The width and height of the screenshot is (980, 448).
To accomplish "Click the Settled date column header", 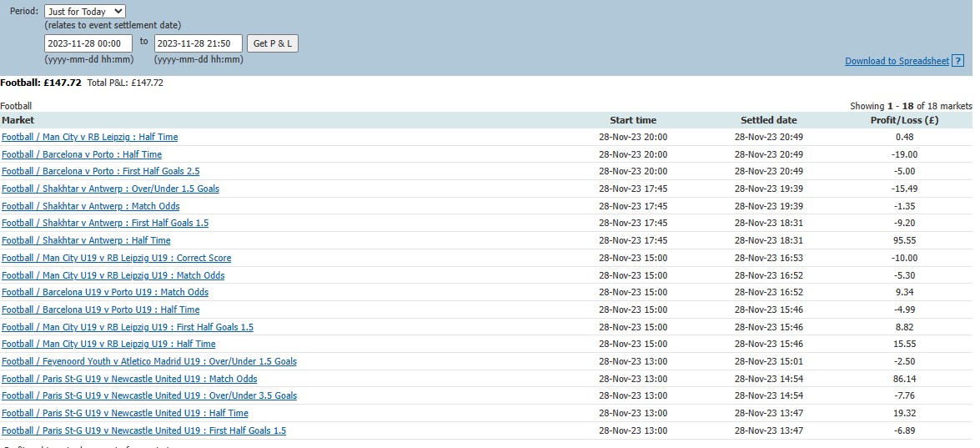I will tap(769, 120).
